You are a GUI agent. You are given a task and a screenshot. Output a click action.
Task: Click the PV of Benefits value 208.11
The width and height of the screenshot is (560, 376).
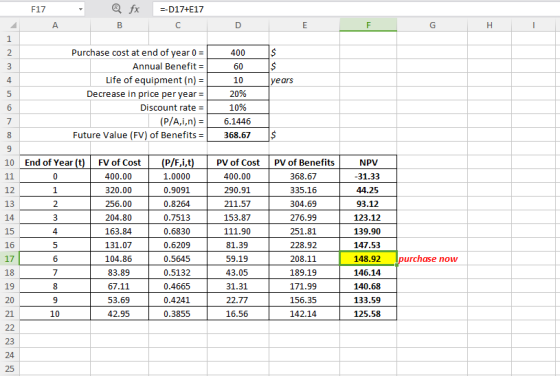304,259
